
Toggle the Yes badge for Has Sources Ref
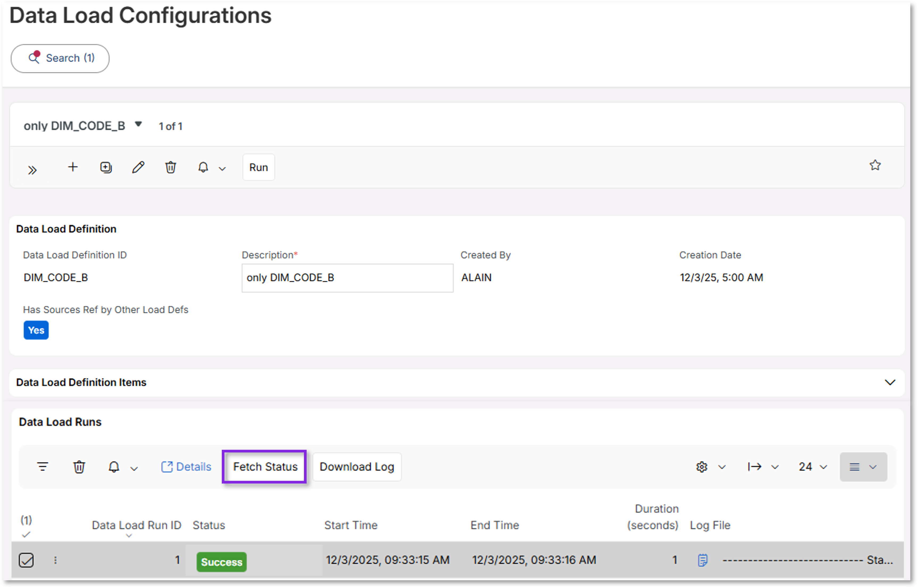[36, 330]
